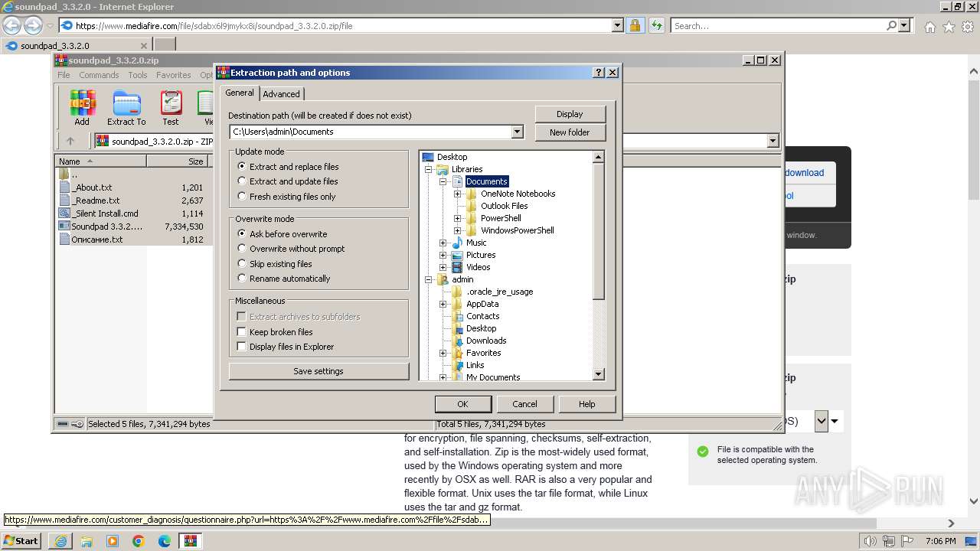The width and height of the screenshot is (980, 551).
Task: Select _About.txt file icon in archive list
Action: click(64, 187)
